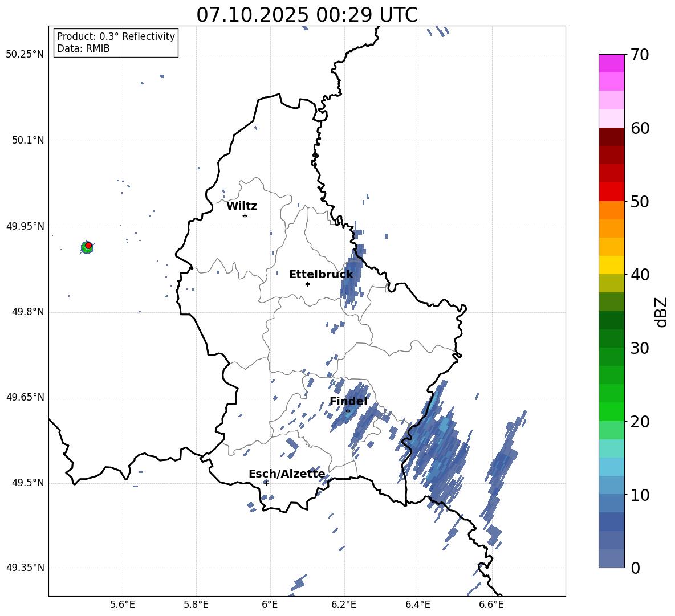Click the 50.1°N latitude label
This screenshot has height=616, width=675.
click(x=28, y=141)
